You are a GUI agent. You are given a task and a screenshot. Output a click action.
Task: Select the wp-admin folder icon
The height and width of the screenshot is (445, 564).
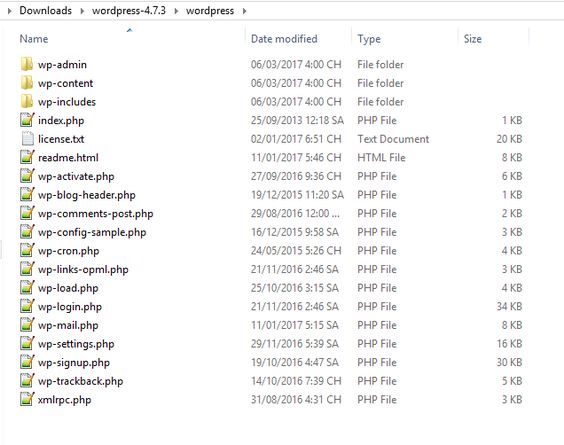click(x=27, y=64)
